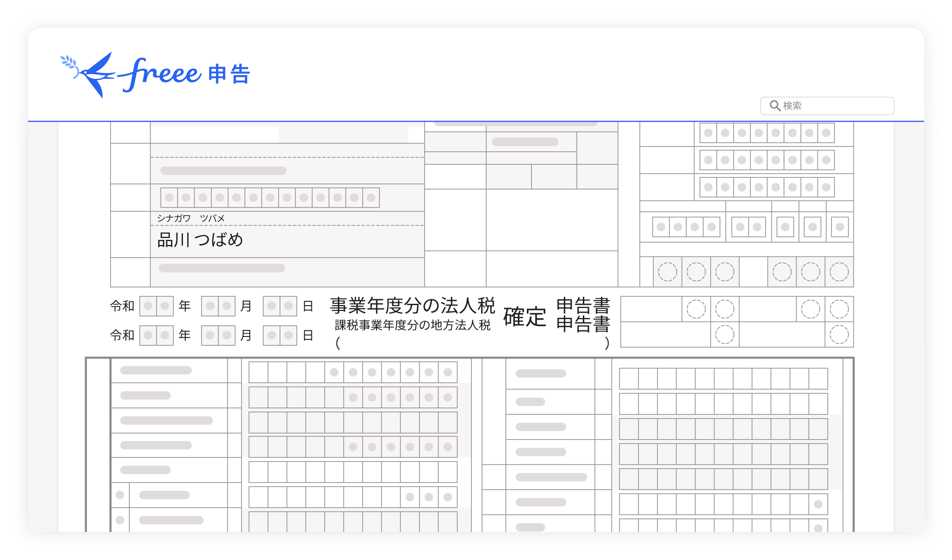Click 課税事業年度分の地方法人税 subtitle text
Screen dimensions: 952x560
tap(413, 325)
